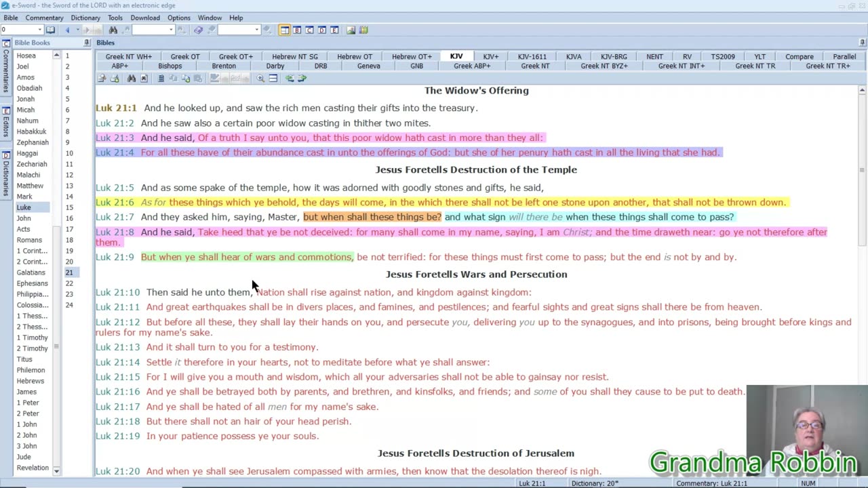Open the Editors side panel tab

[x=6, y=122]
